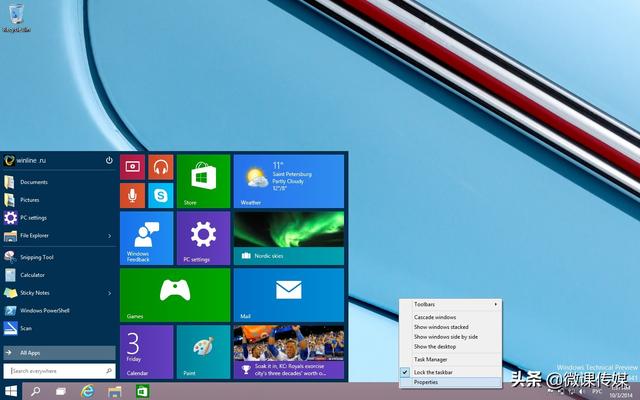This screenshot has height=400, width=640.
Task: Expand the File Explorer jump list chevron
Action: tap(109, 236)
